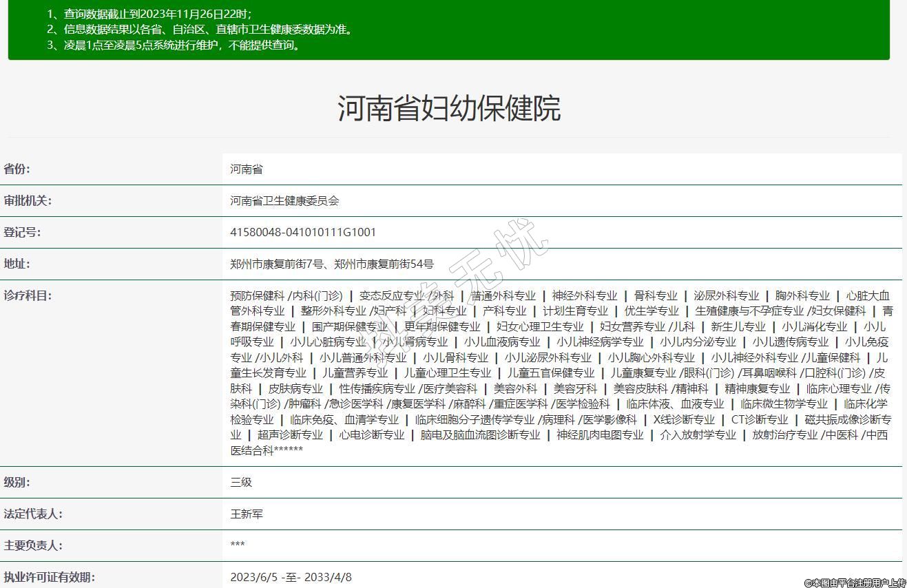The width and height of the screenshot is (907, 588).
Task: Click registration number 41580048-041010111G1001
Action: click(303, 233)
